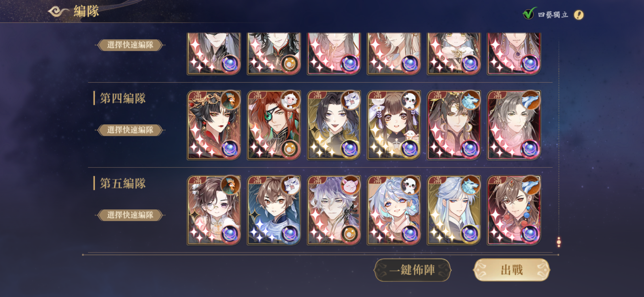The width and height of the screenshot is (644, 297).
Task: Open 選擇快速編隊 for 第四編隊
Action: (130, 130)
